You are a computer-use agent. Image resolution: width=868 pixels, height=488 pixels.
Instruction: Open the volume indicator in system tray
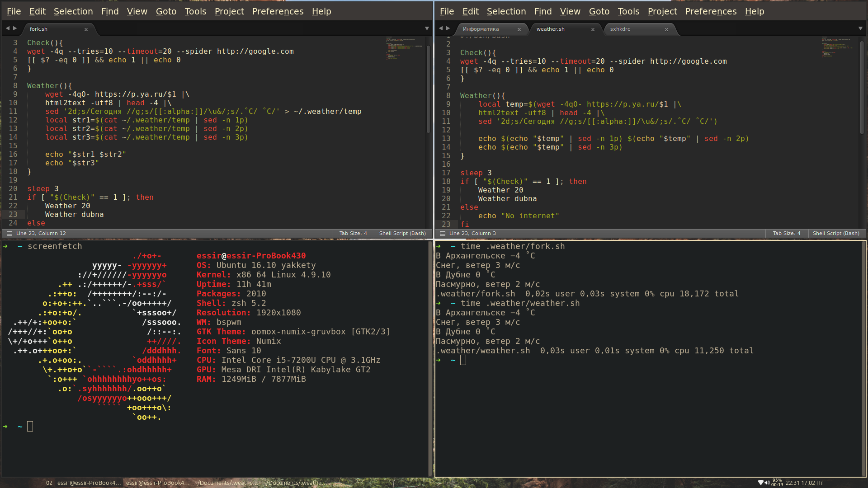point(767,483)
